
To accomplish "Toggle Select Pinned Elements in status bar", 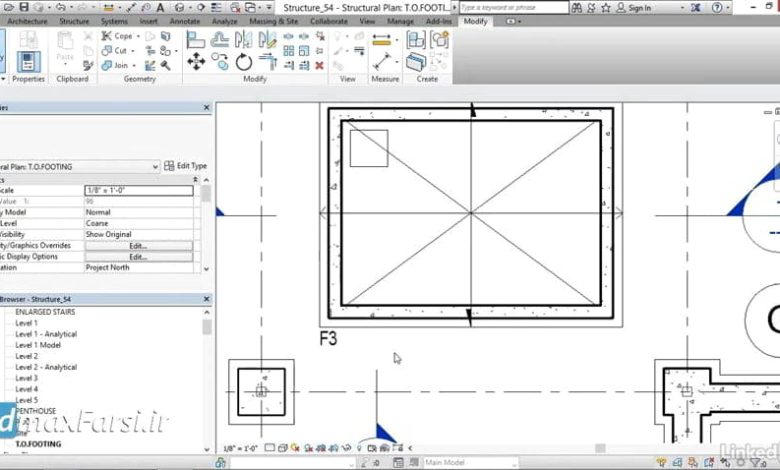I will click(x=693, y=463).
